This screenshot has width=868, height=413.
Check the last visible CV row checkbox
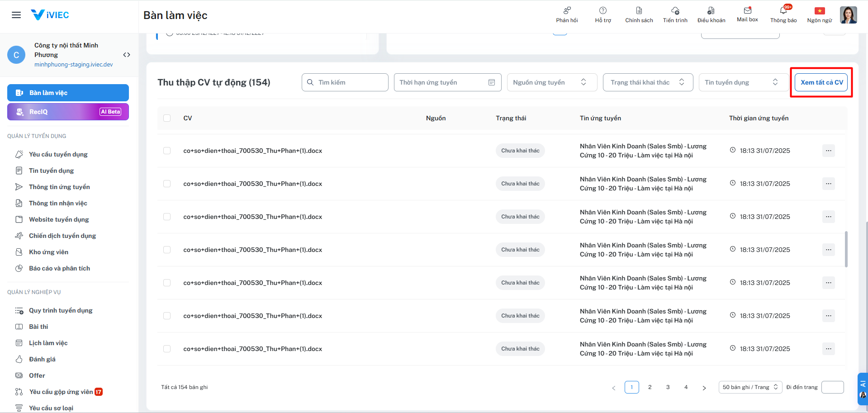[167, 349]
